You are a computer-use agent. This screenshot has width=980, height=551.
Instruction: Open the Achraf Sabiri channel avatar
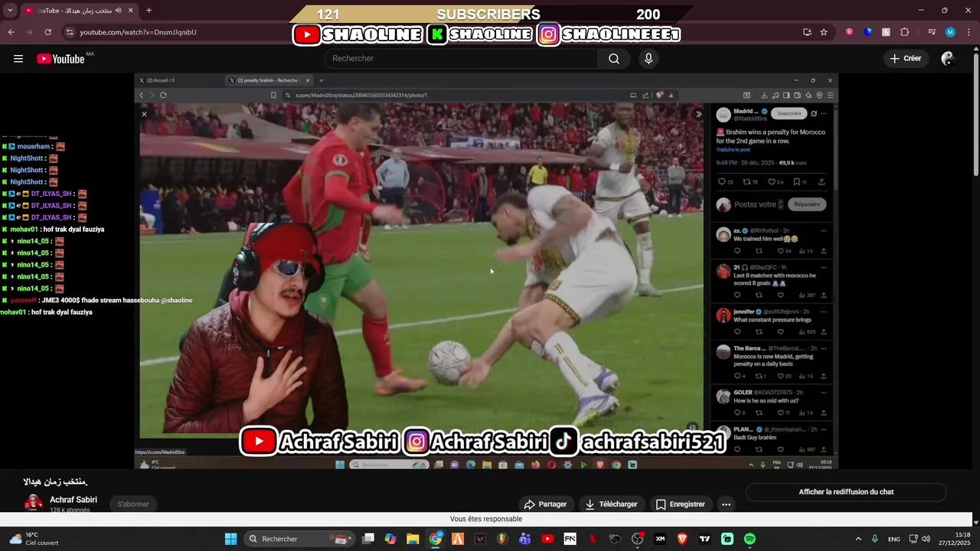(34, 504)
